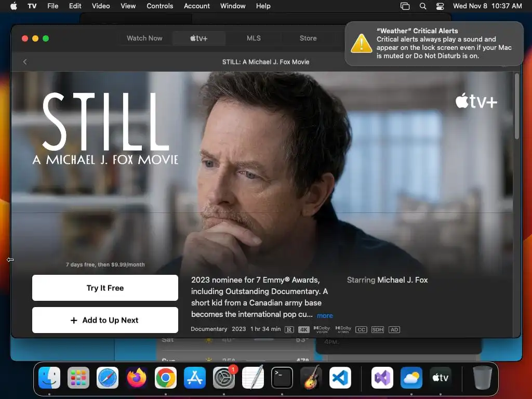Viewport: 532px width, 399px height.
Task: Launch GarageBand from the dock
Action: [311, 378]
